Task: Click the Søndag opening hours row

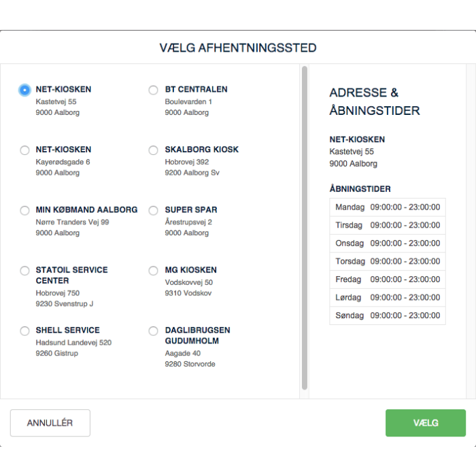Action: pos(388,316)
